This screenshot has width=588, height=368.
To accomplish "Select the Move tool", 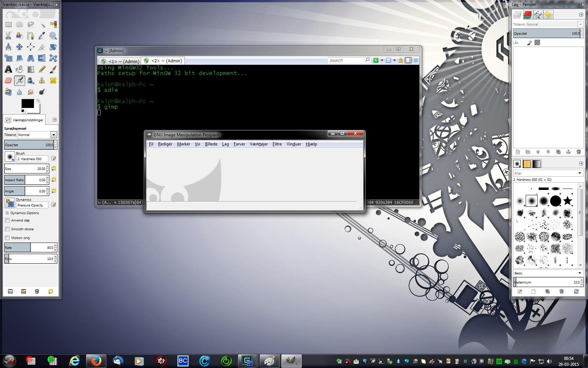I will (20, 47).
